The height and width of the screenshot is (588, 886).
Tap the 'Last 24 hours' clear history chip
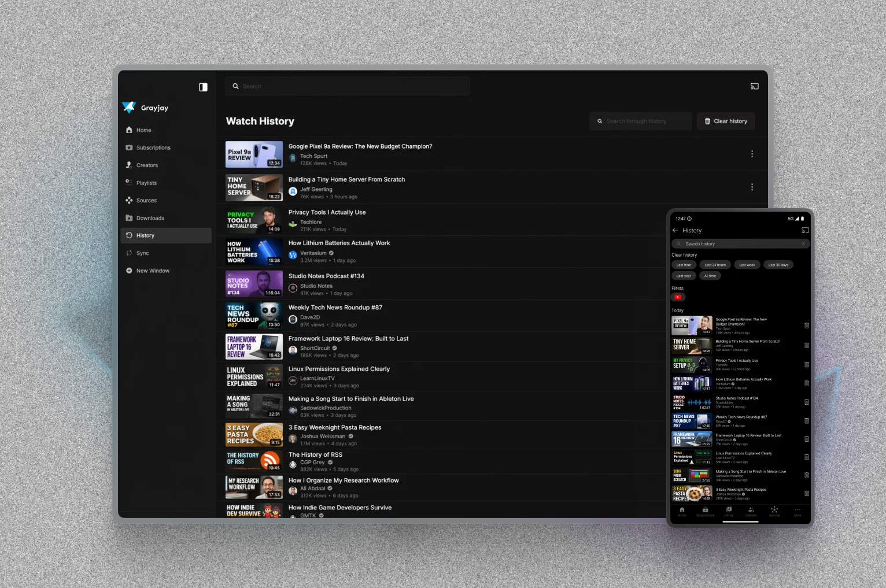click(x=715, y=265)
